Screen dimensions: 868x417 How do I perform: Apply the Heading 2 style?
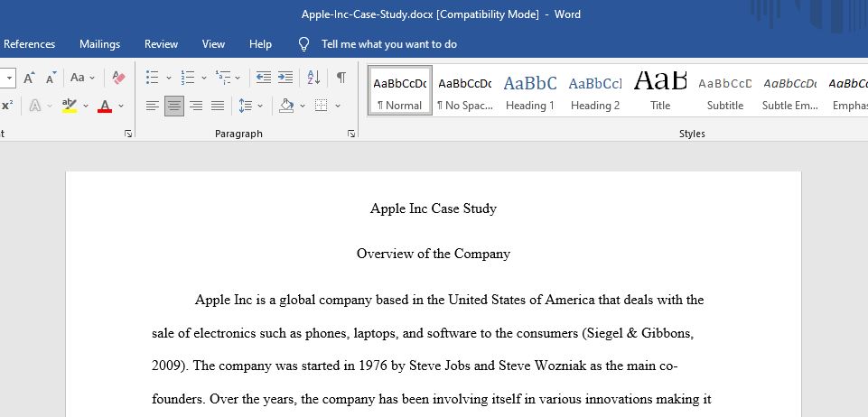(x=595, y=90)
